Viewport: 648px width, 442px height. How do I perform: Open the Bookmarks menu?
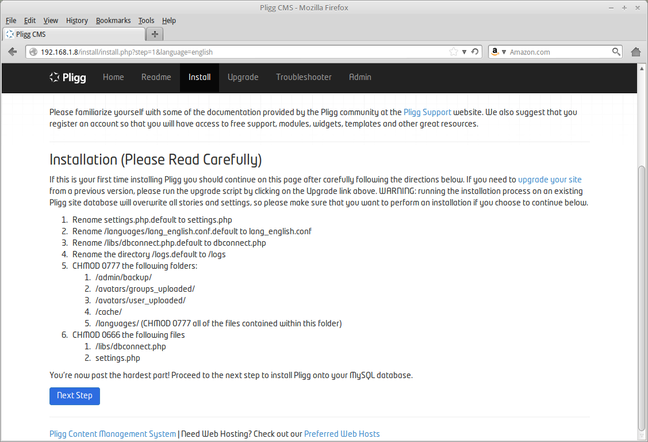click(x=113, y=21)
